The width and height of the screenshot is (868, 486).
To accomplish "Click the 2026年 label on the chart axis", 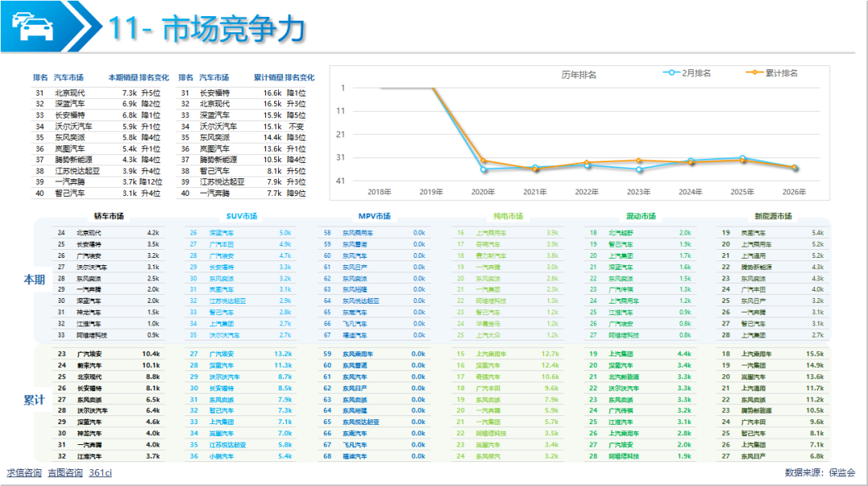I will tap(794, 192).
